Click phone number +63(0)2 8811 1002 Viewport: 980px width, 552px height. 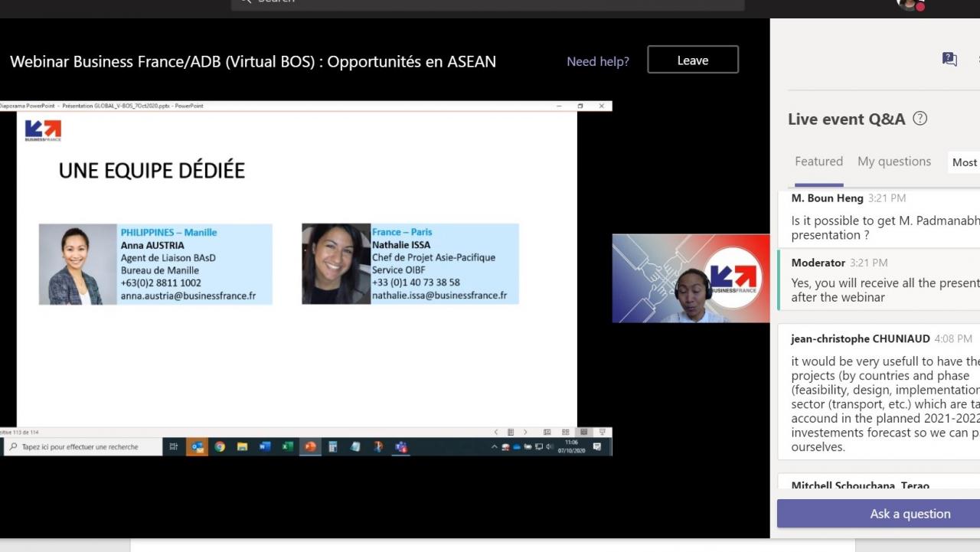[x=161, y=283]
